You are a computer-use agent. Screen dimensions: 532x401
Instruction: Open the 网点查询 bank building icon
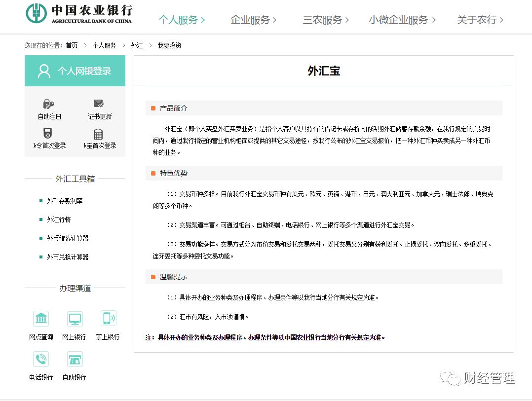coord(41,319)
